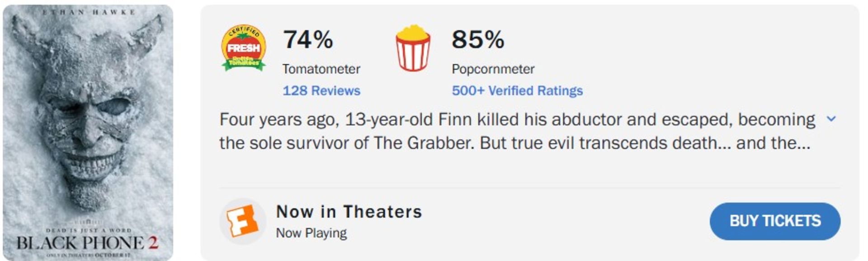Click the 74% Tomatometer score
This screenshot has height=261, width=868.
308,39
